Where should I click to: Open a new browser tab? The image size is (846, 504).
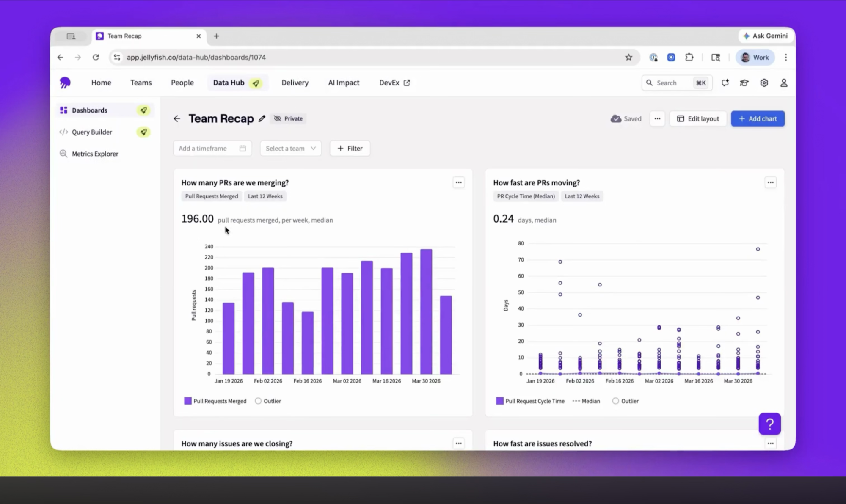click(216, 36)
